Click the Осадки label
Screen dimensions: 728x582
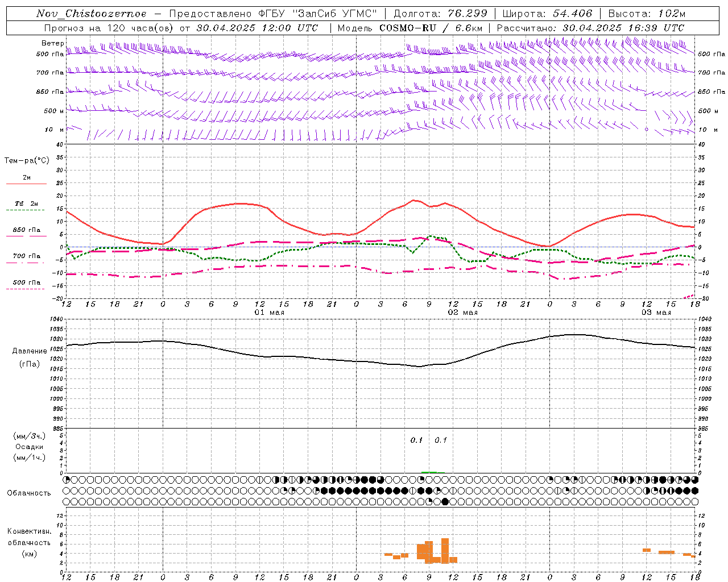pos(29,447)
